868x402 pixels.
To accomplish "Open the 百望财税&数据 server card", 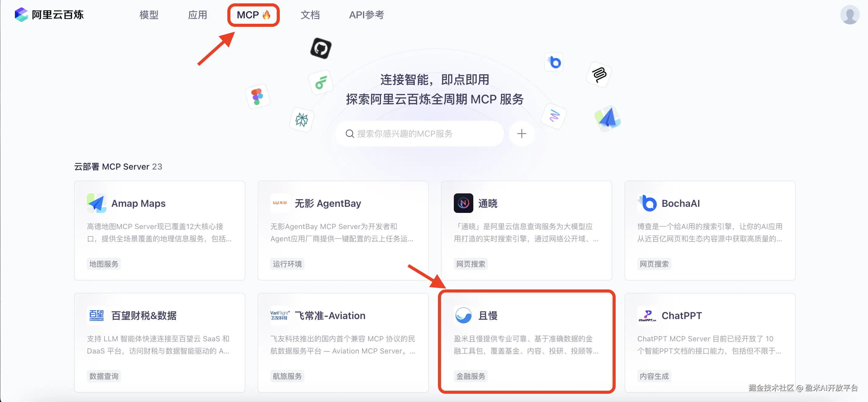I will click(x=159, y=343).
